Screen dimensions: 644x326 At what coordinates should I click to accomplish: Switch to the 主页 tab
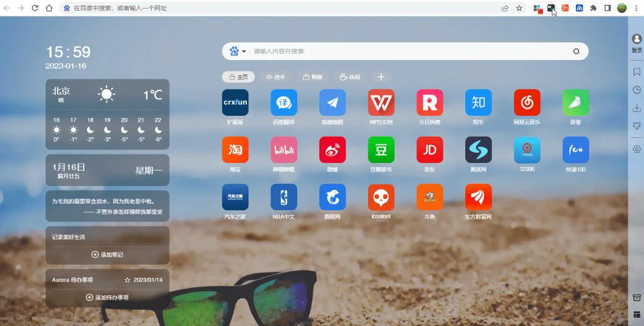[x=238, y=77]
